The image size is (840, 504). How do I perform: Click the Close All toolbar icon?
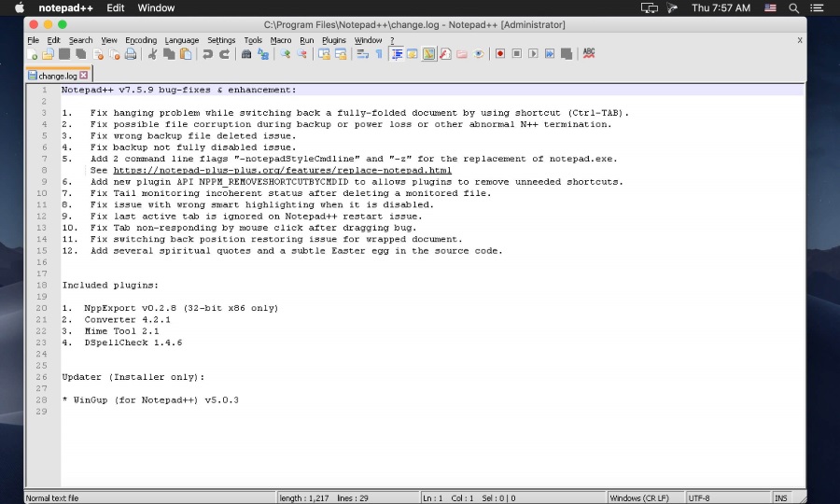click(114, 54)
